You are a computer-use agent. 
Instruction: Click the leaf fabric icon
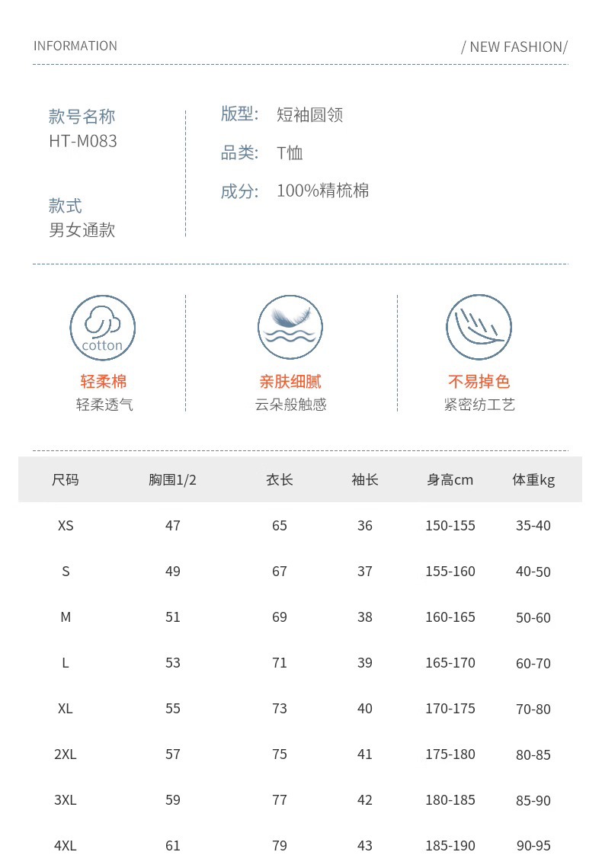click(479, 327)
